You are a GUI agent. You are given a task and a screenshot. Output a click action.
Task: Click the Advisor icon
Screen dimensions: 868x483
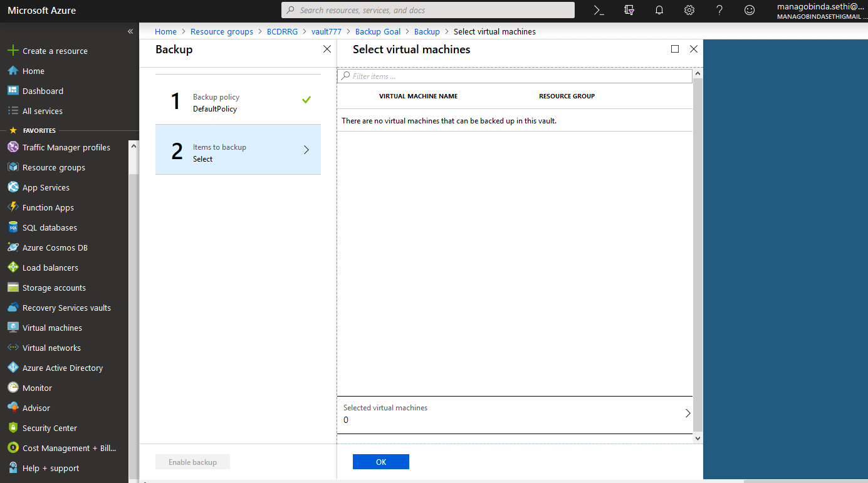tap(13, 408)
